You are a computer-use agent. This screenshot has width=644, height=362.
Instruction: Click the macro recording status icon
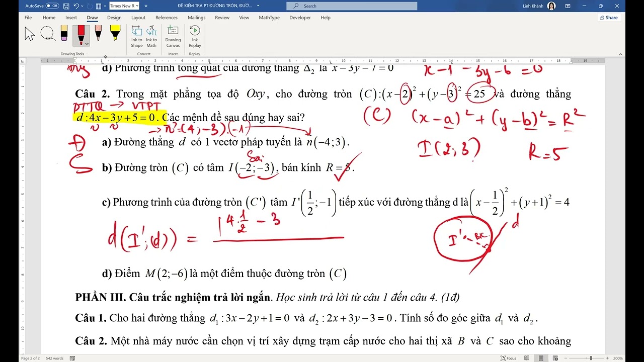pyautogui.click(x=73, y=358)
